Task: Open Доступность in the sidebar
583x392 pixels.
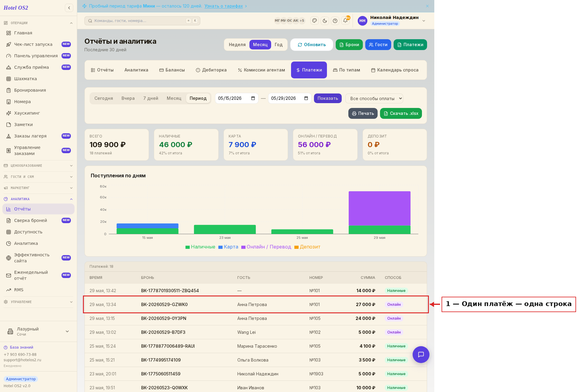Action: [38, 232]
